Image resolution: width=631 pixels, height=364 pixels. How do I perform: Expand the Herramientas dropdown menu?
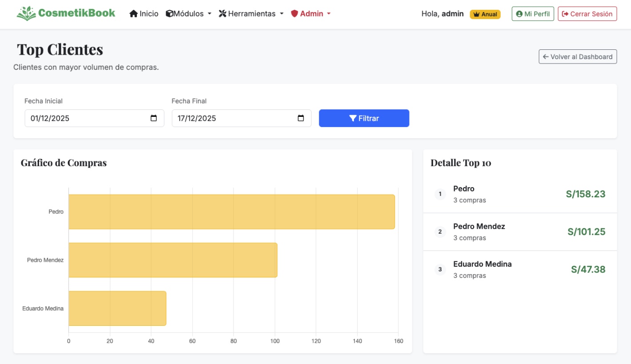[x=252, y=14]
